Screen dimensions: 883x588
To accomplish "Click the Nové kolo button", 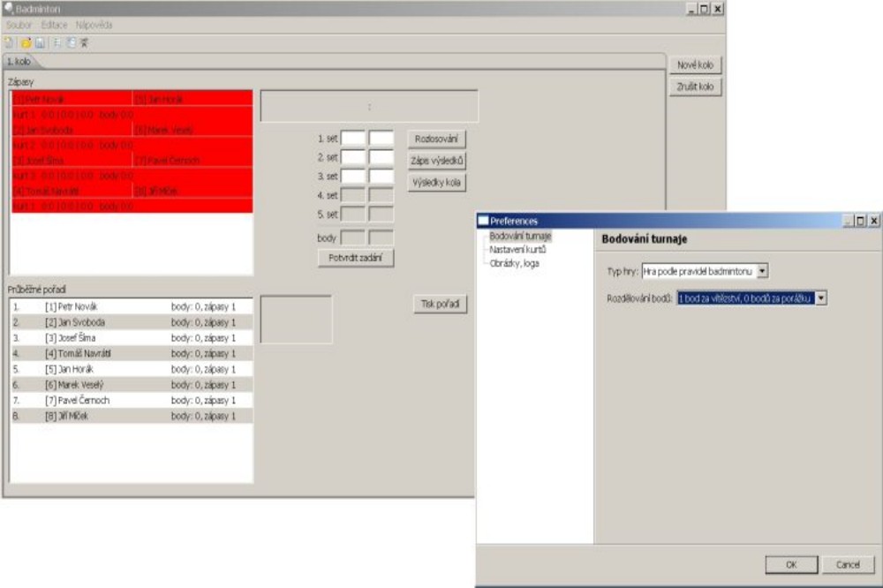I will tap(696, 64).
